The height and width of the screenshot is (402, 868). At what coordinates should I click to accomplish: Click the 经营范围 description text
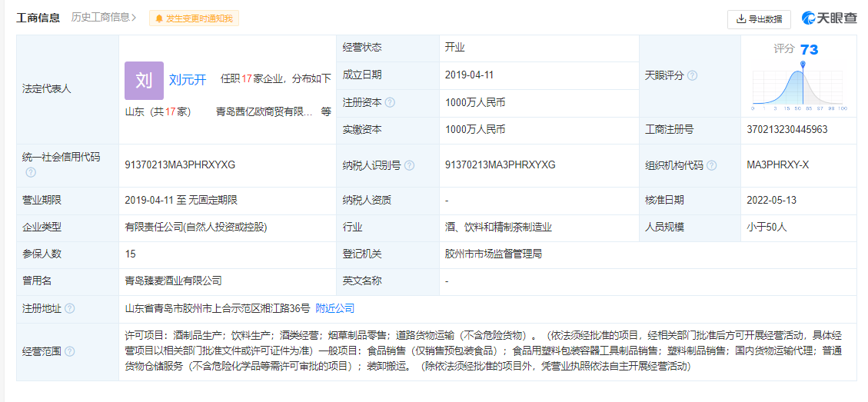(x=484, y=351)
